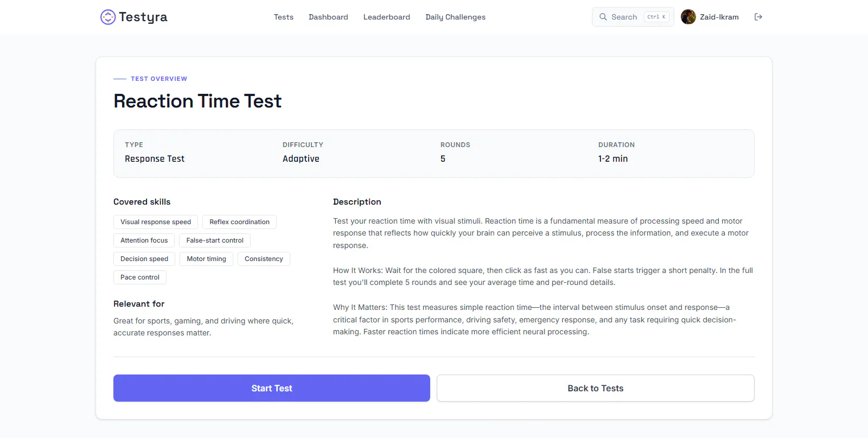The height and width of the screenshot is (438, 868).
Task: Select the Visual response speed tag
Action: pyautogui.click(x=156, y=222)
